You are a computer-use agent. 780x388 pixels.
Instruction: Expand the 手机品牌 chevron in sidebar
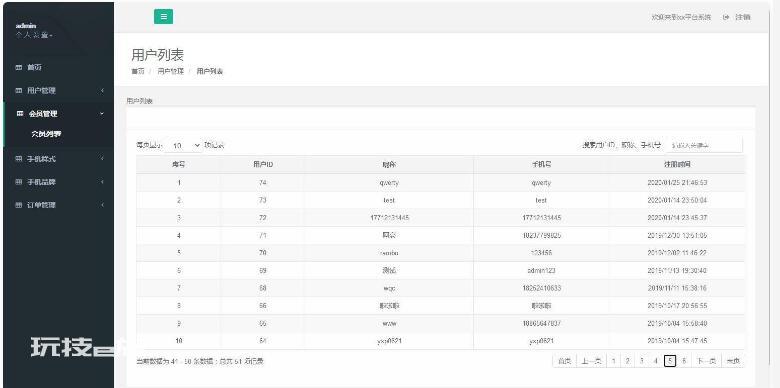102,182
